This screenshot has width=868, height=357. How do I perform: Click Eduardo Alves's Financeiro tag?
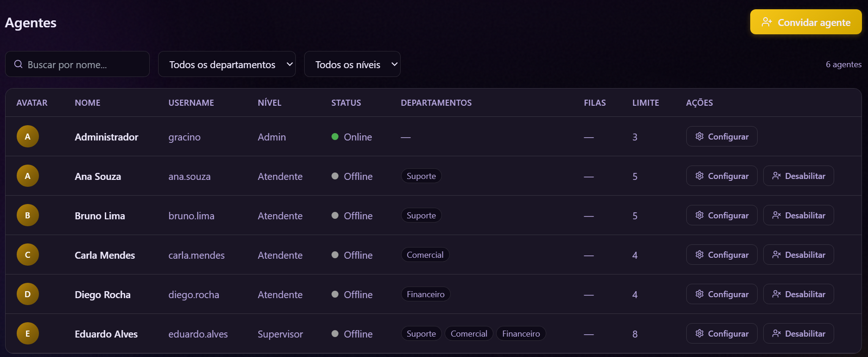pyautogui.click(x=521, y=334)
